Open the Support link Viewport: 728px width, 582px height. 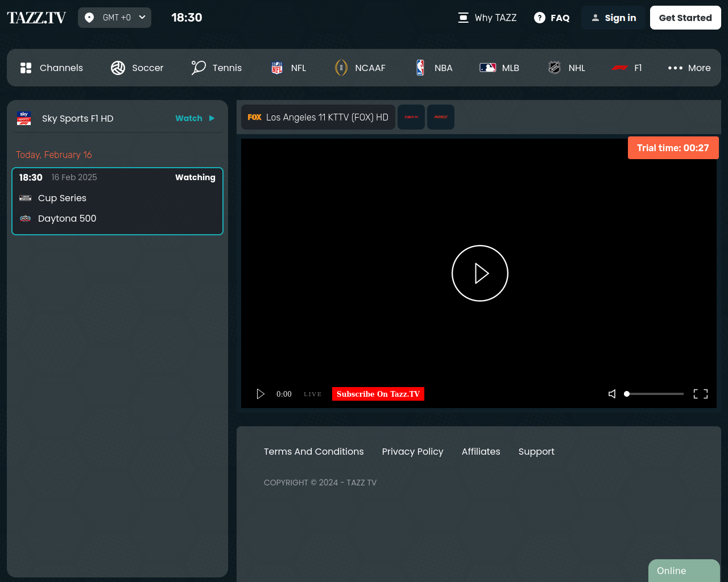pyautogui.click(x=536, y=451)
